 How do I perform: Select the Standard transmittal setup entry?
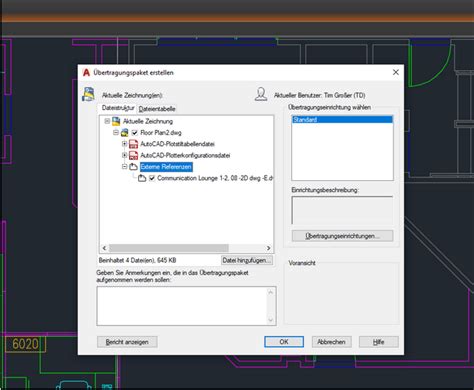click(342, 120)
